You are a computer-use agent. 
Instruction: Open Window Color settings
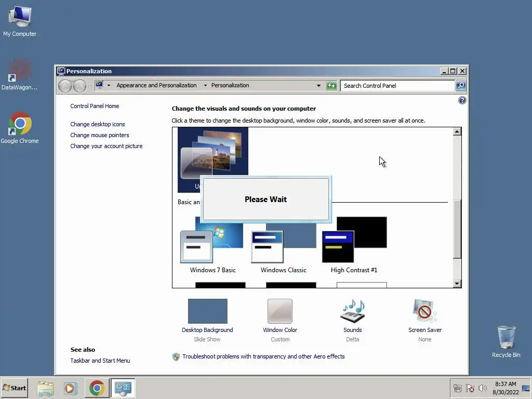280,320
